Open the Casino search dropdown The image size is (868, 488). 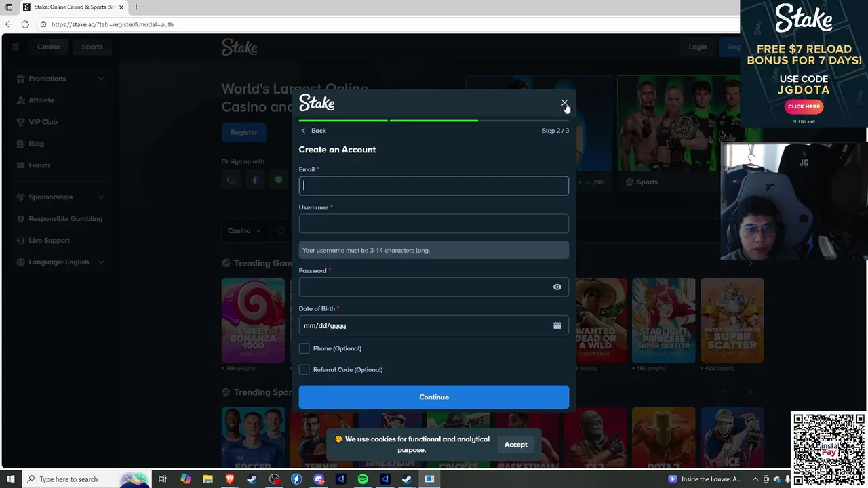click(x=244, y=230)
